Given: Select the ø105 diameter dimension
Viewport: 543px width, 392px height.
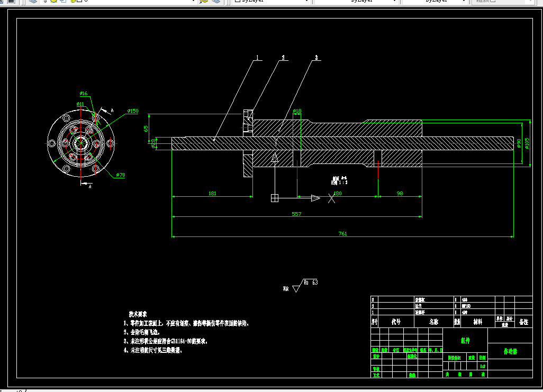Looking at the screenshot, I should pos(527,143).
